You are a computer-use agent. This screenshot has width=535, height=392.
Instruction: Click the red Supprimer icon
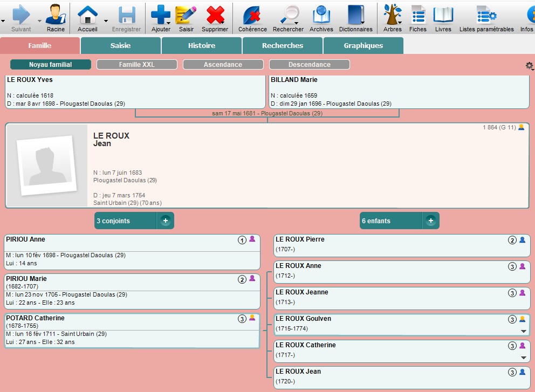(215, 16)
